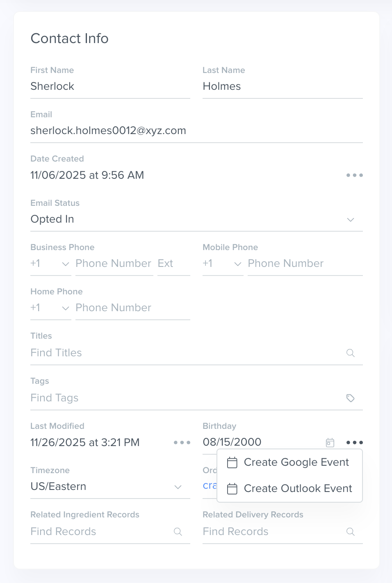This screenshot has height=583, width=392.
Task: Open the Business Phone country code dropdown
Action: pos(50,264)
